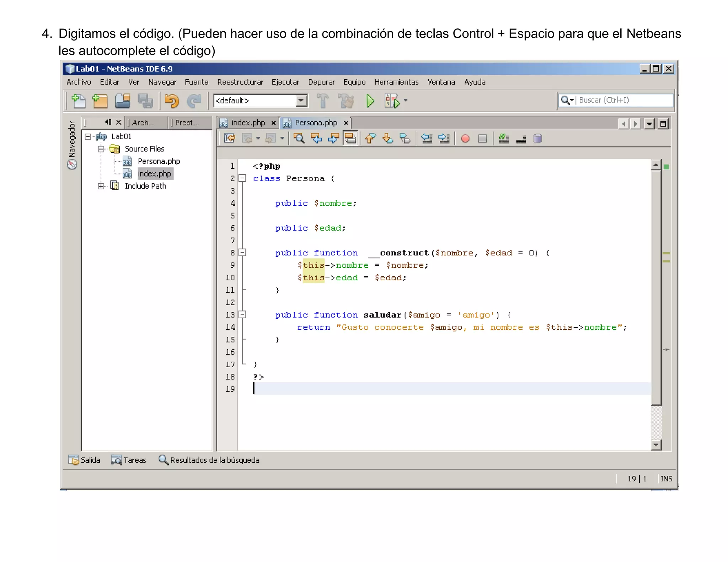
Task: Close the index.php tab
Action: coord(273,123)
